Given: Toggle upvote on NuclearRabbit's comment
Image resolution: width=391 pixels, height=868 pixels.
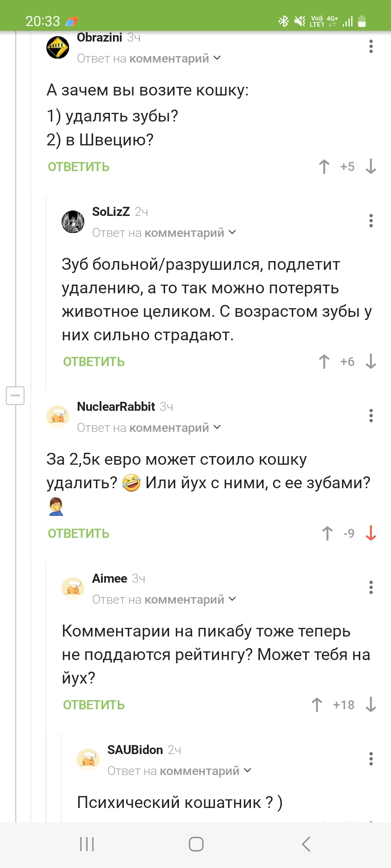Looking at the screenshot, I should [327, 533].
